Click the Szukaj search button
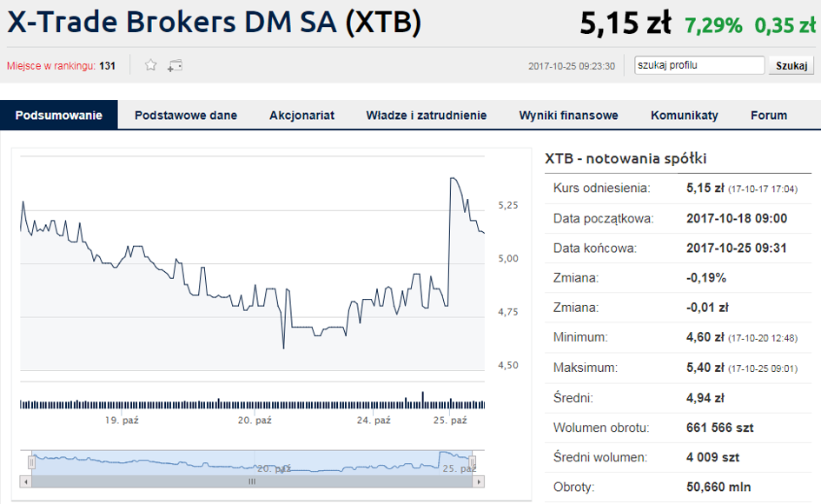This screenshot has width=821, height=504. (791, 65)
